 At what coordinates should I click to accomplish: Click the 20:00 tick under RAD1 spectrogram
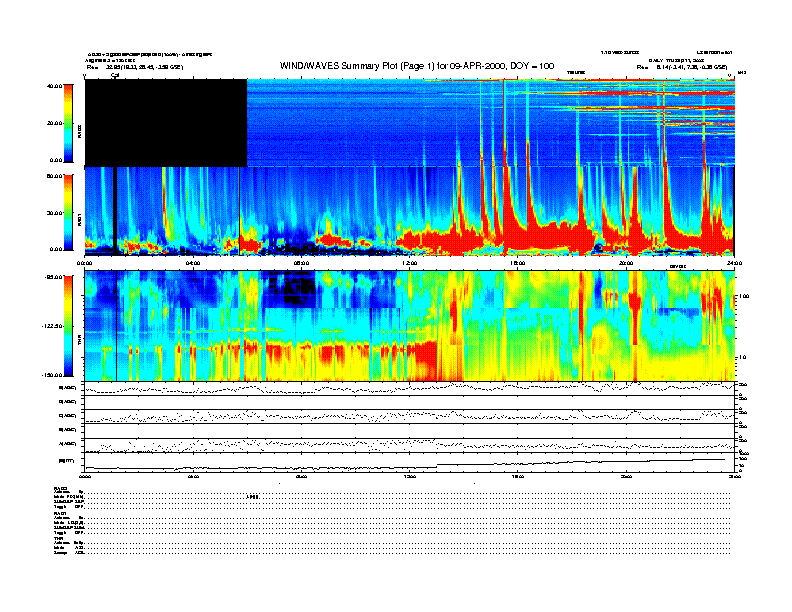626,263
